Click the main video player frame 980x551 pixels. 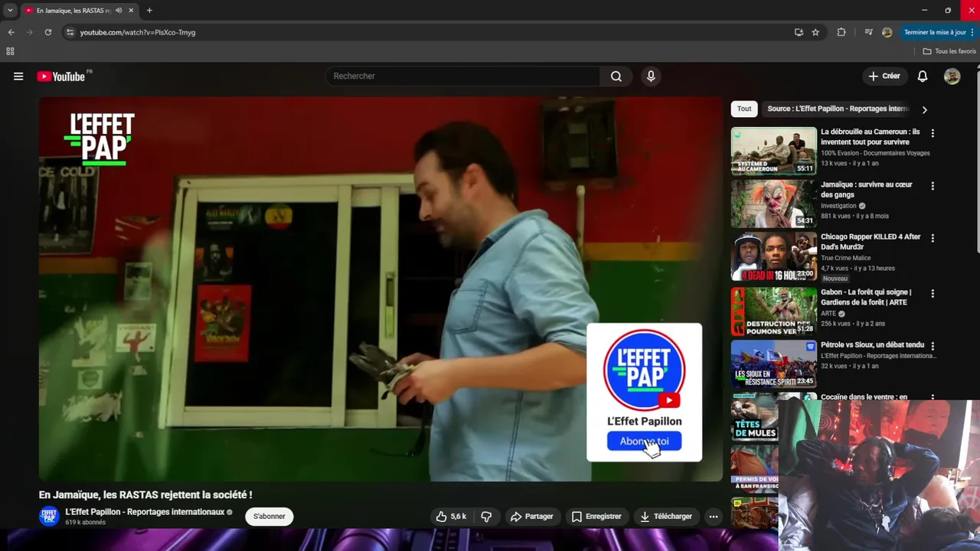click(x=381, y=289)
